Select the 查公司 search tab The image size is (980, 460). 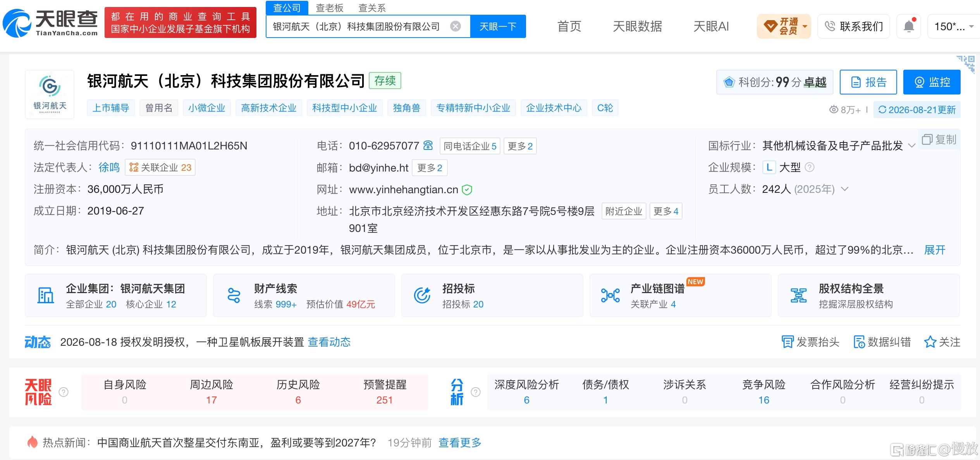[287, 8]
